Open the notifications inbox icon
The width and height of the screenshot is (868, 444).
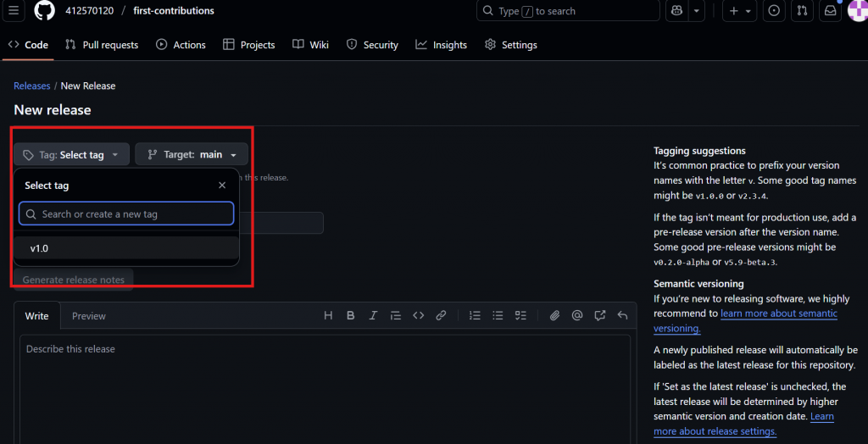(x=830, y=10)
